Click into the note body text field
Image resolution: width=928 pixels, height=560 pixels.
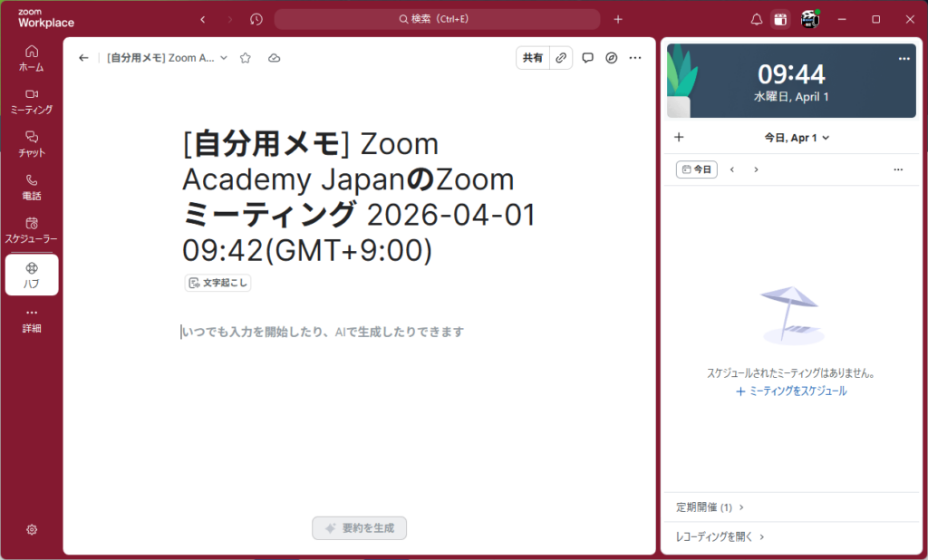point(362,333)
